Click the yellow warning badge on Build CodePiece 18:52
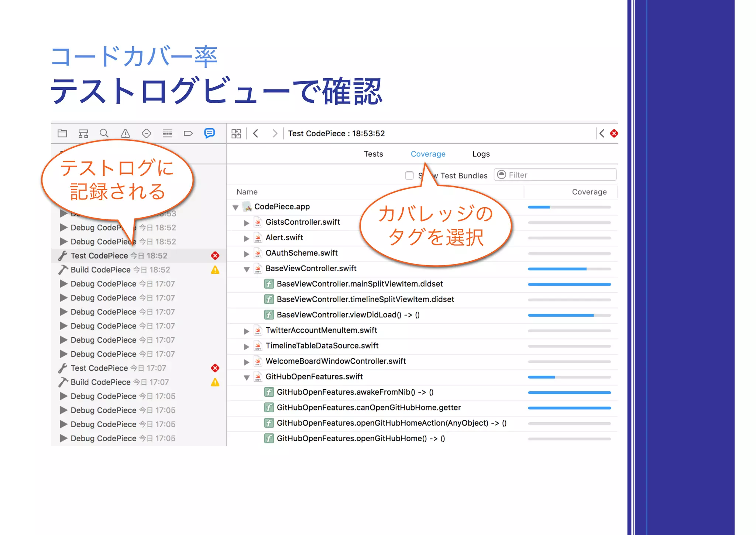The width and height of the screenshot is (756, 535). coord(215,270)
